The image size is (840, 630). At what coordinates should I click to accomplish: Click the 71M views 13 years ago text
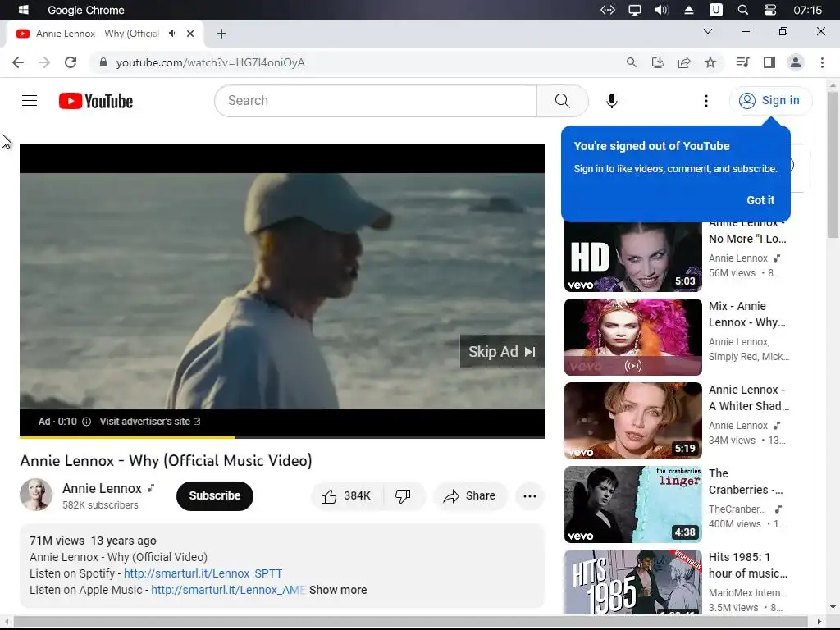pos(94,541)
